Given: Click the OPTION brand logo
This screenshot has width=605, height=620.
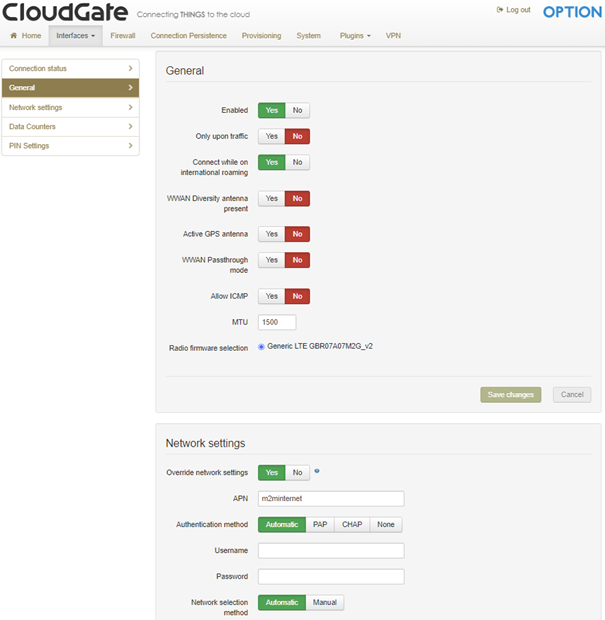Looking at the screenshot, I should pyautogui.click(x=572, y=12).
